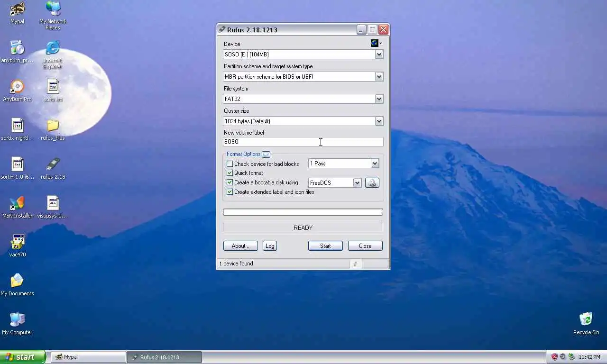
Task: Select the My Computer desktop icon
Action: tap(17, 324)
